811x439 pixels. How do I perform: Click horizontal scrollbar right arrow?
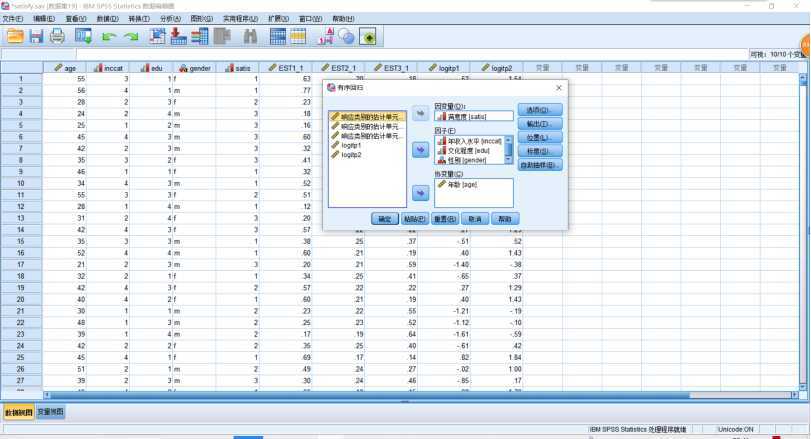point(795,395)
